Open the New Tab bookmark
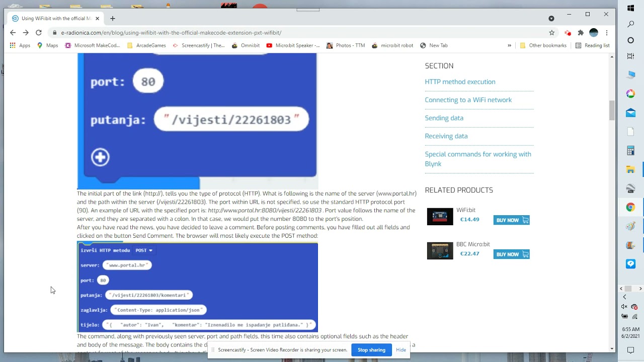Viewport: 644px width, 362px height. click(434, 45)
